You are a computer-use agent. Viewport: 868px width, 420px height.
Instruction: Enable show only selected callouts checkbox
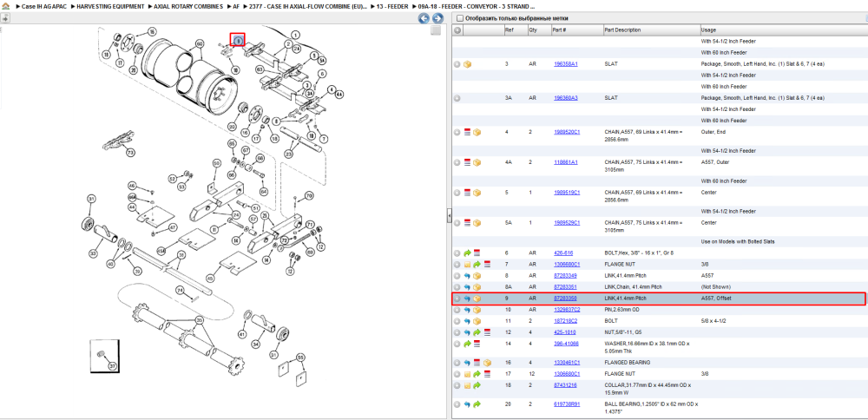tap(459, 18)
